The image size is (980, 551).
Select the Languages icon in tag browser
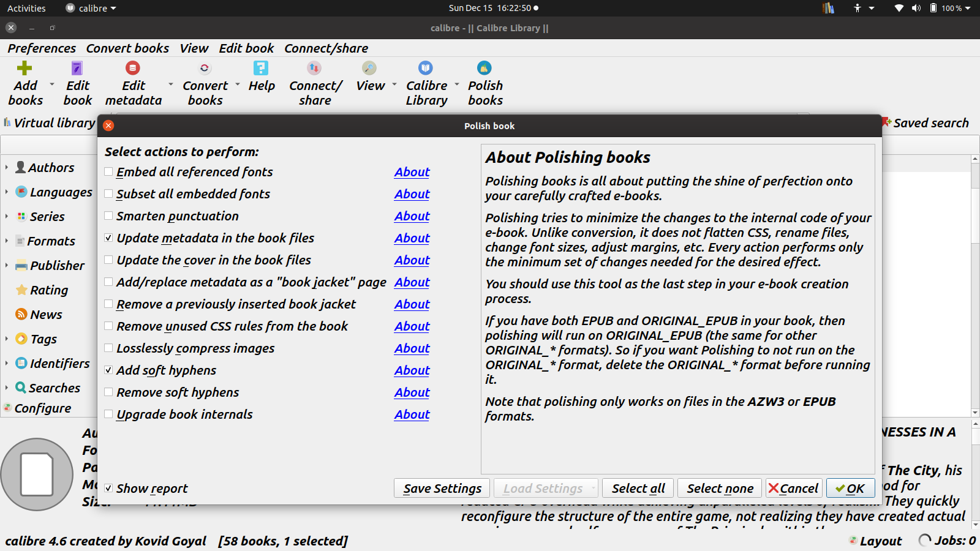21,192
